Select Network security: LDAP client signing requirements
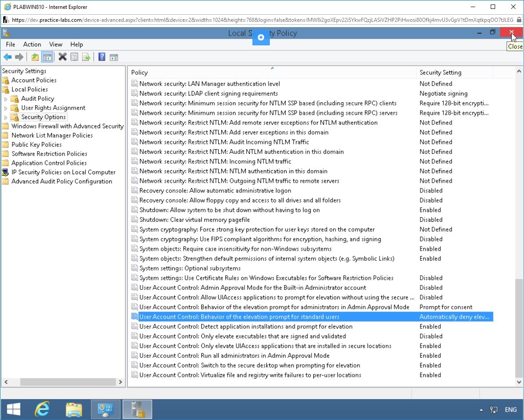The height and width of the screenshot is (420, 524). [x=208, y=94]
